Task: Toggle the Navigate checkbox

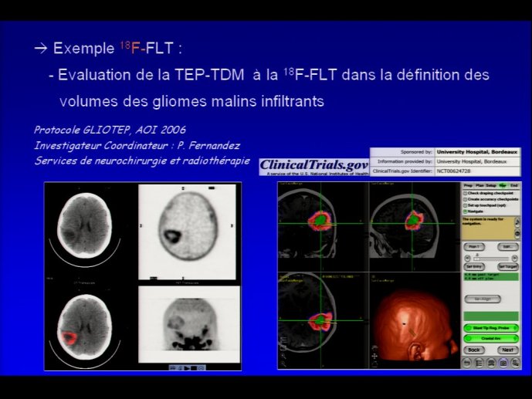Action: tap(466, 211)
